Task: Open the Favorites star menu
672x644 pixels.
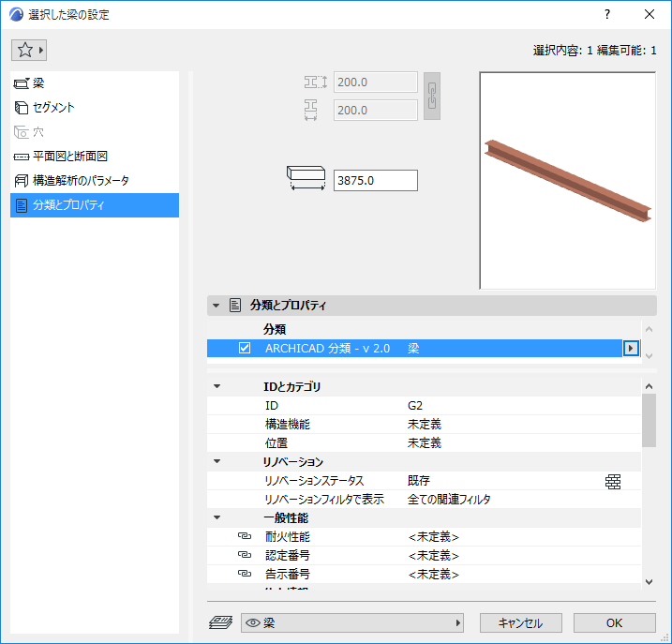Action: (x=29, y=51)
